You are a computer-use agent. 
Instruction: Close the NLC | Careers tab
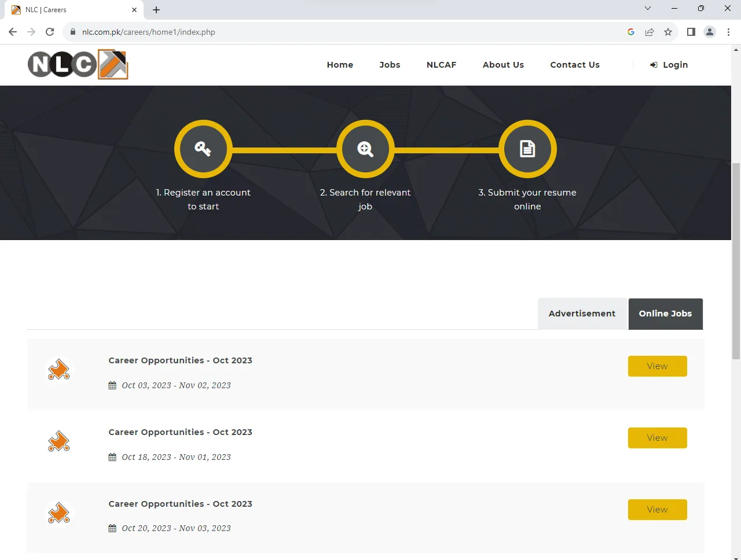(134, 10)
